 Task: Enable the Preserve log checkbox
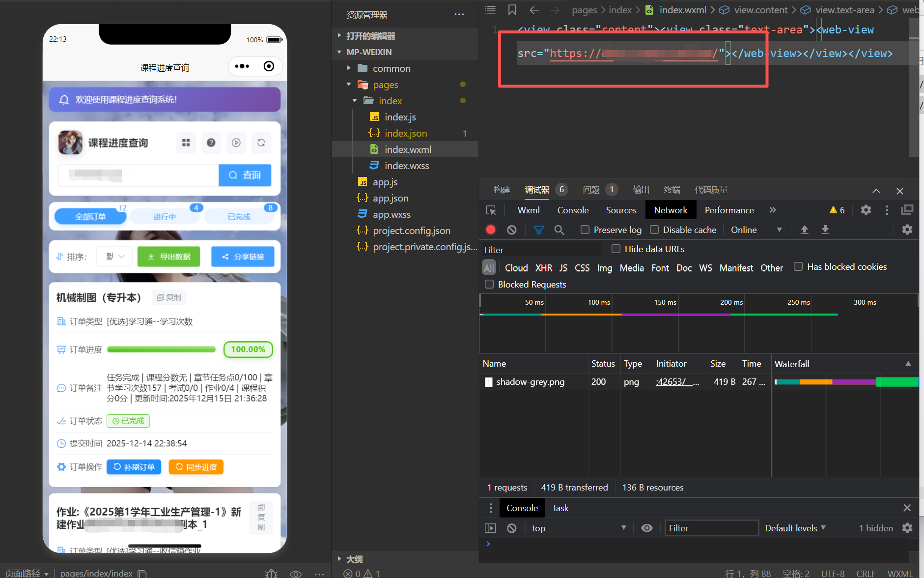coord(585,230)
